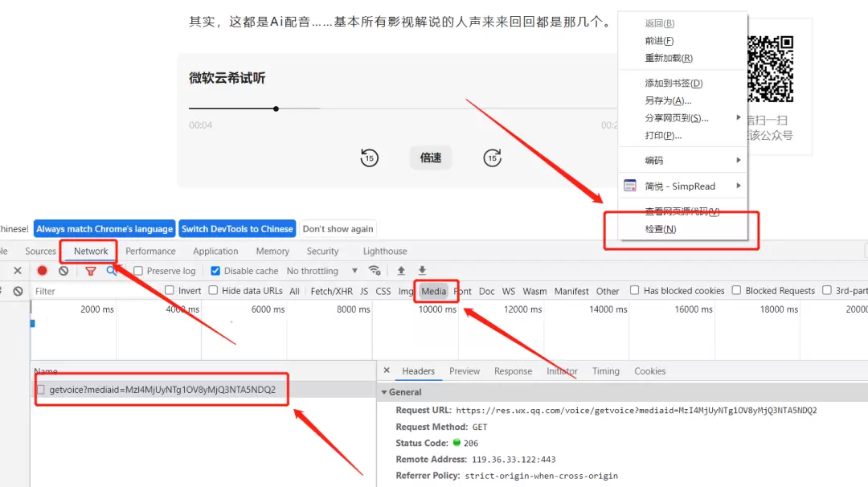Image resolution: width=868 pixels, height=487 pixels.
Task: Select the Headers detail tab
Action: click(419, 370)
